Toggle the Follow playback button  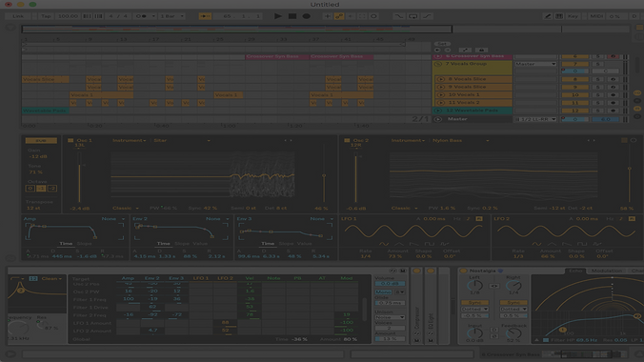click(x=205, y=16)
